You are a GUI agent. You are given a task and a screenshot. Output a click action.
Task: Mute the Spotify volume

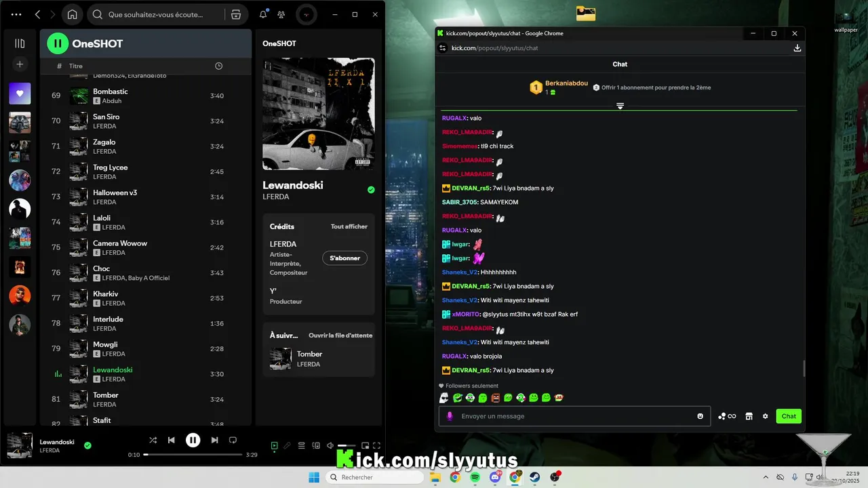pos(330,445)
